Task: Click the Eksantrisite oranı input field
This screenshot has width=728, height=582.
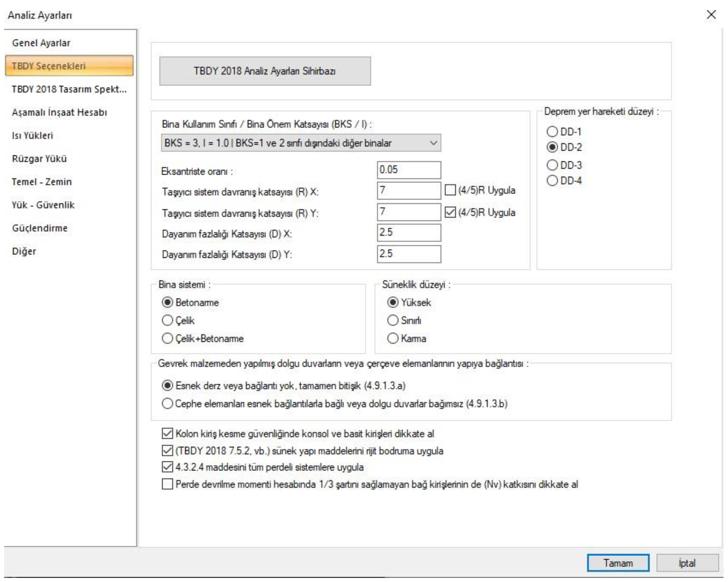Action: click(408, 170)
